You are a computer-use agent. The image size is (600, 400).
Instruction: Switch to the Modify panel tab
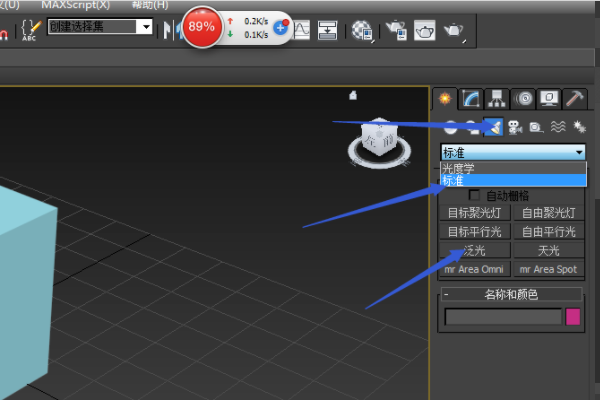pos(471,98)
